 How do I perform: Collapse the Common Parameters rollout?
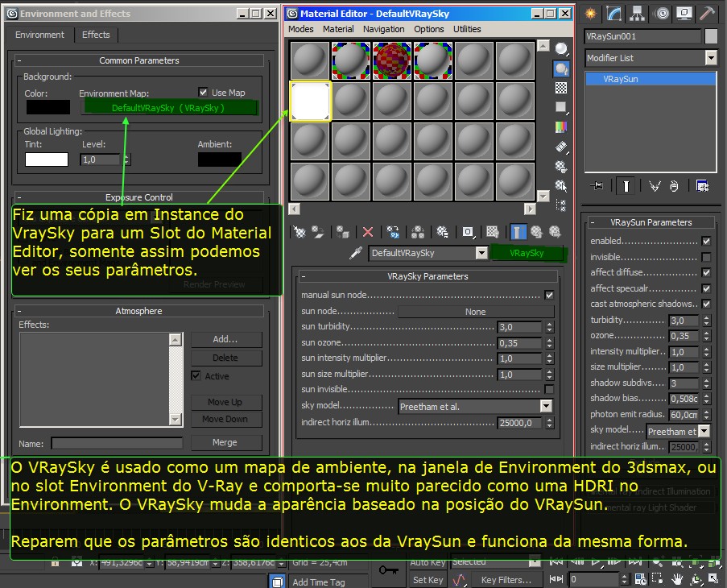pos(139,60)
